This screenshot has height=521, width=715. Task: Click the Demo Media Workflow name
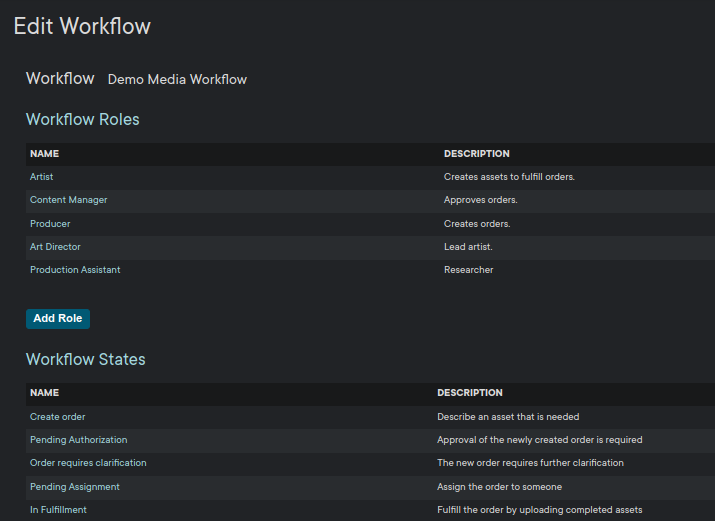pos(177,80)
